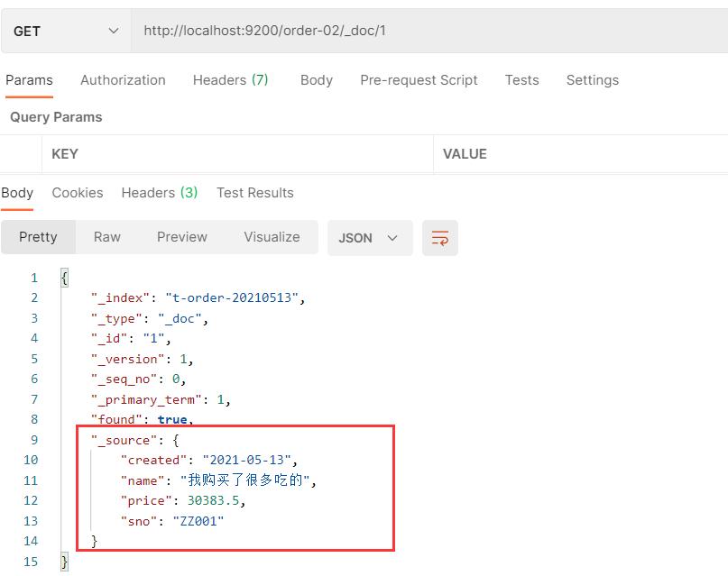Image resolution: width=728 pixels, height=576 pixels.
Task: Open the Visualize response tab
Action: coord(271,236)
